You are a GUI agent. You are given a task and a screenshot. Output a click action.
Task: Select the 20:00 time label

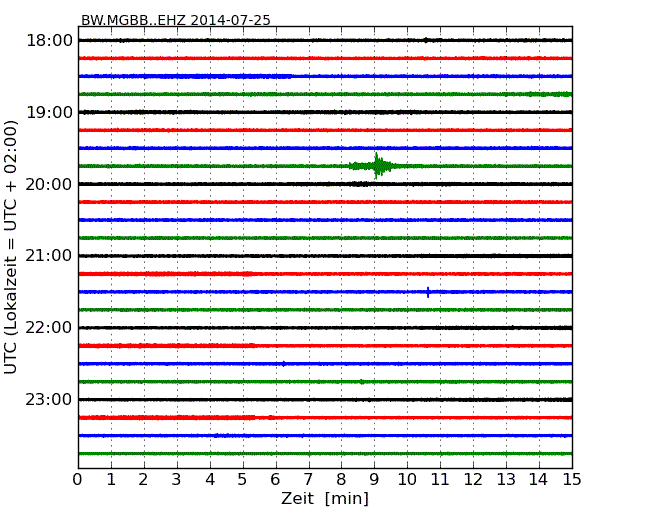(x=49, y=184)
